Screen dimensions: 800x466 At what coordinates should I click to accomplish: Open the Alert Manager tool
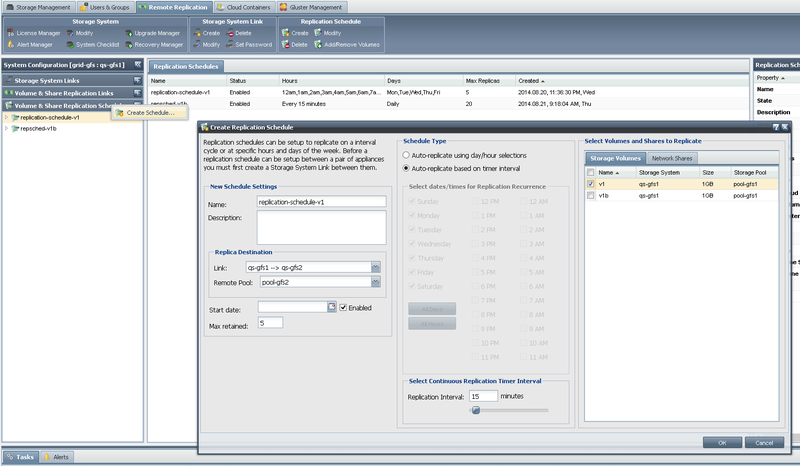(36, 44)
